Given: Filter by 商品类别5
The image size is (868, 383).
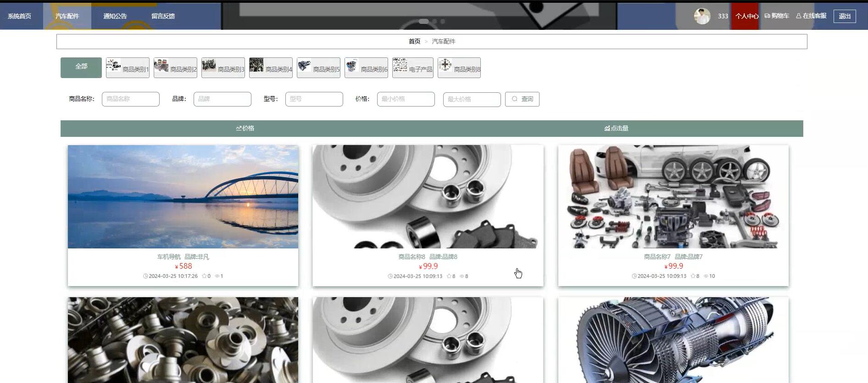Looking at the screenshot, I should pyautogui.click(x=318, y=68).
